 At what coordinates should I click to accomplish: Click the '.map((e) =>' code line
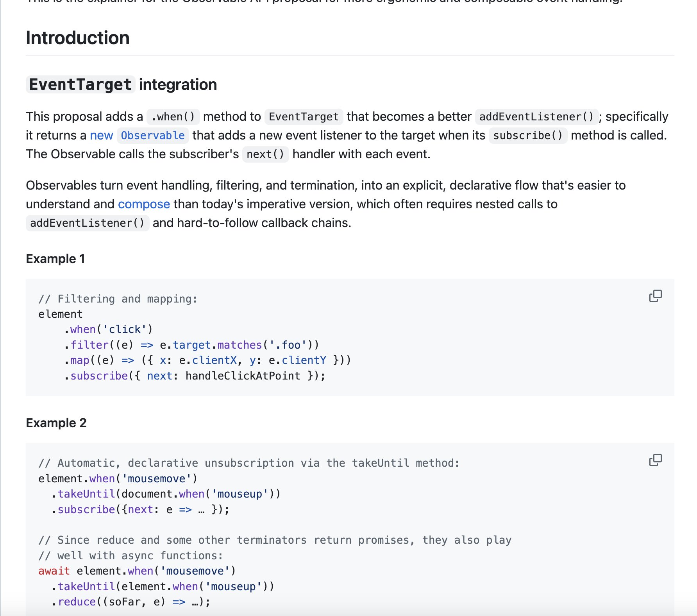(207, 360)
